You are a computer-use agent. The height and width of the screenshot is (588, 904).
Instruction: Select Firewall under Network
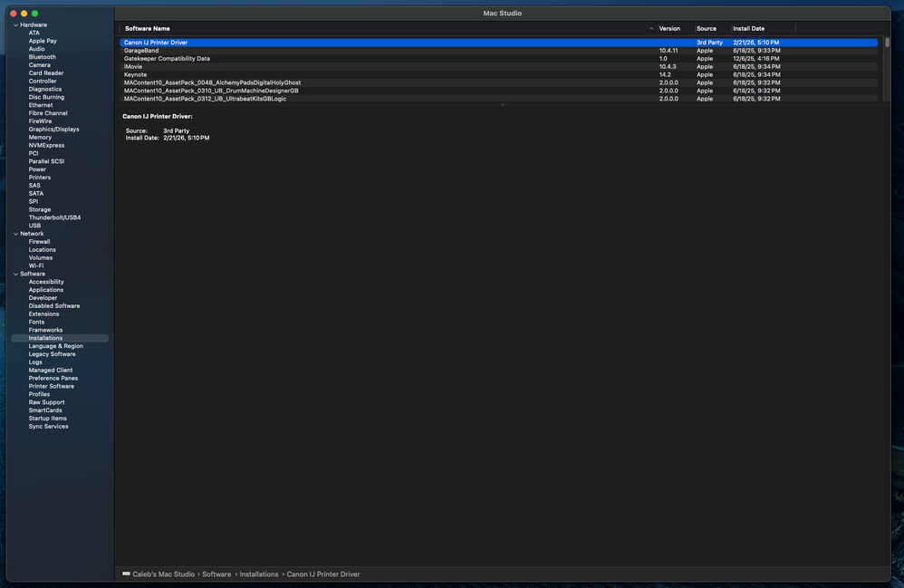[x=39, y=242]
